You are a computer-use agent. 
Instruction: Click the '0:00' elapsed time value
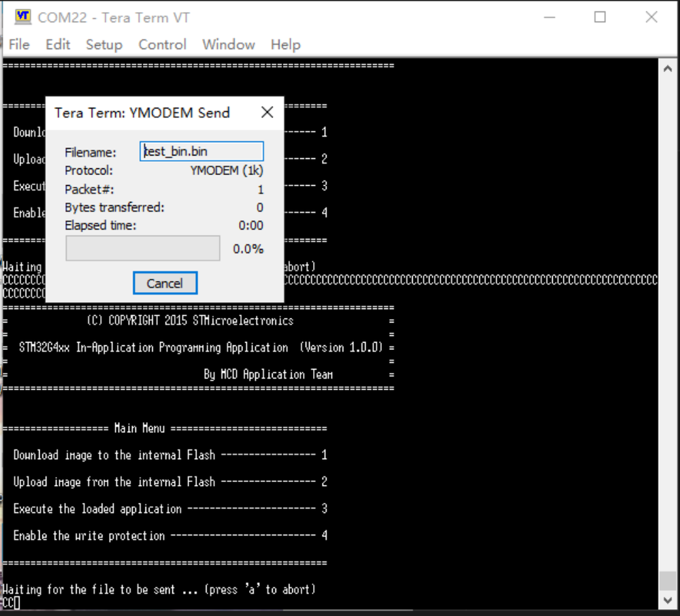coord(250,225)
